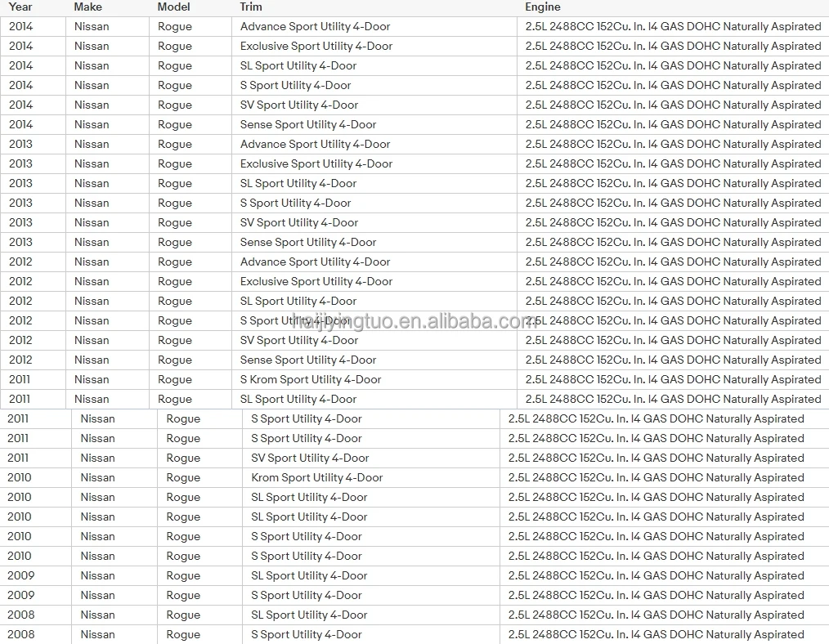Select 2014 Sense Sport Utility 4-Door trim cell
This screenshot has height=644, width=829.
[x=374, y=124]
